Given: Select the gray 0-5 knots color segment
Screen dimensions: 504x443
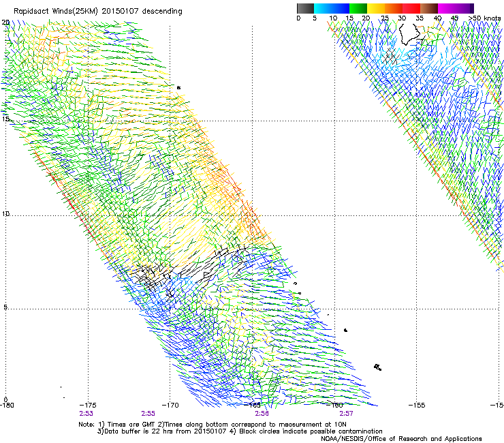Looking at the screenshot, I should (x=305, y=8).
